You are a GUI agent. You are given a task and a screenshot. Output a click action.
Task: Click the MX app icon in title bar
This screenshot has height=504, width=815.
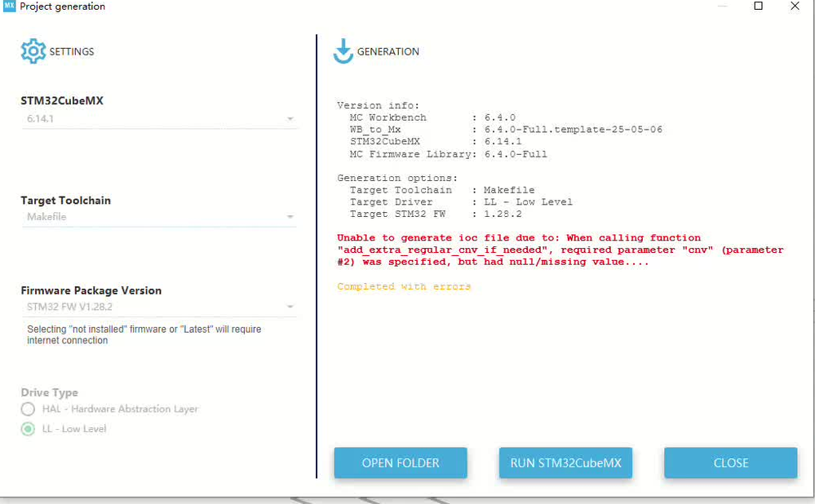[x=9, y=7]
